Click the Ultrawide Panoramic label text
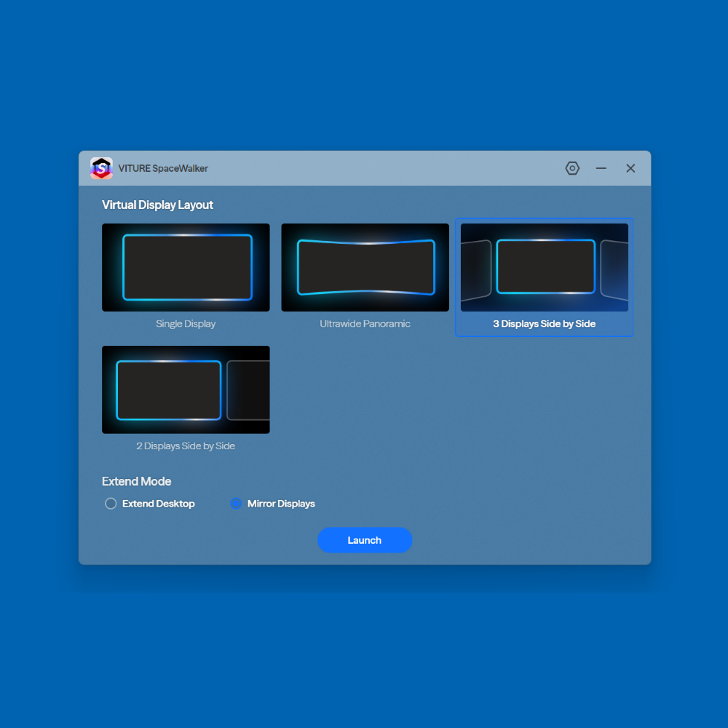728x728 pixels. click(365, 324)
